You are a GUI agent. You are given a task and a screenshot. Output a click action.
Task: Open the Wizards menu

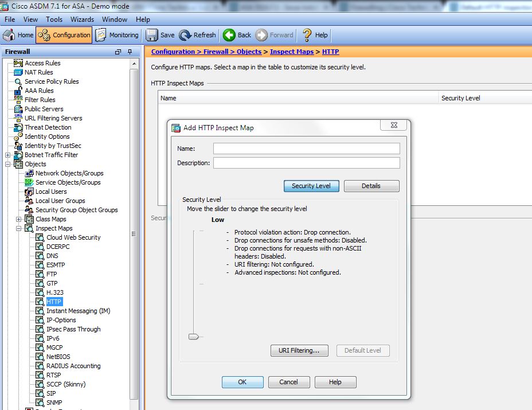tap(82, 19)
